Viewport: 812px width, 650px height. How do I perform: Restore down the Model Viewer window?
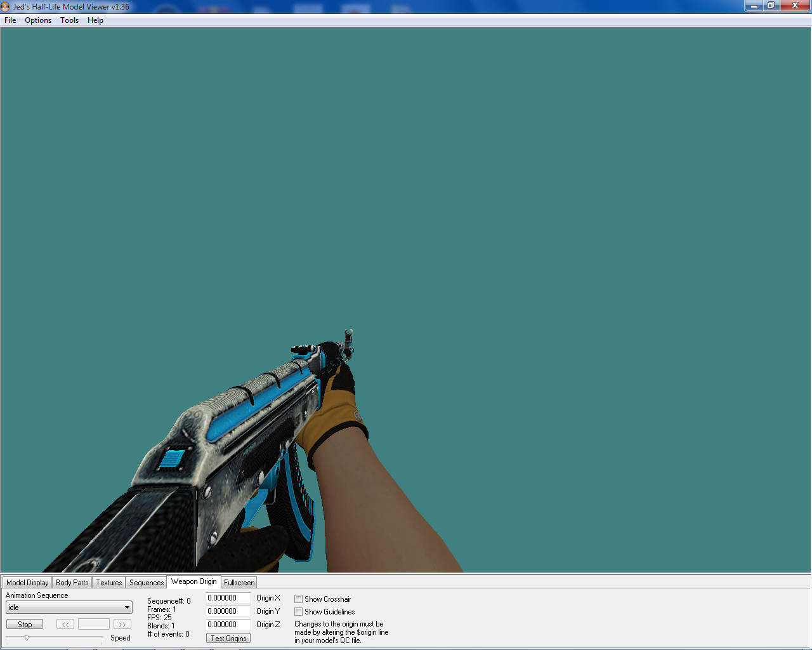pos(771,6)
